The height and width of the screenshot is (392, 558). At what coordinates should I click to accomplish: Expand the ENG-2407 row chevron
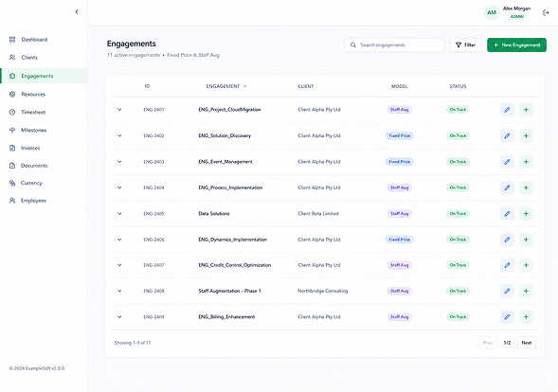119,265
